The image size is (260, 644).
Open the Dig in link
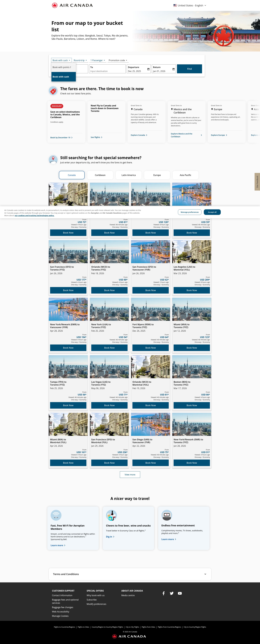tap(110, 537)
